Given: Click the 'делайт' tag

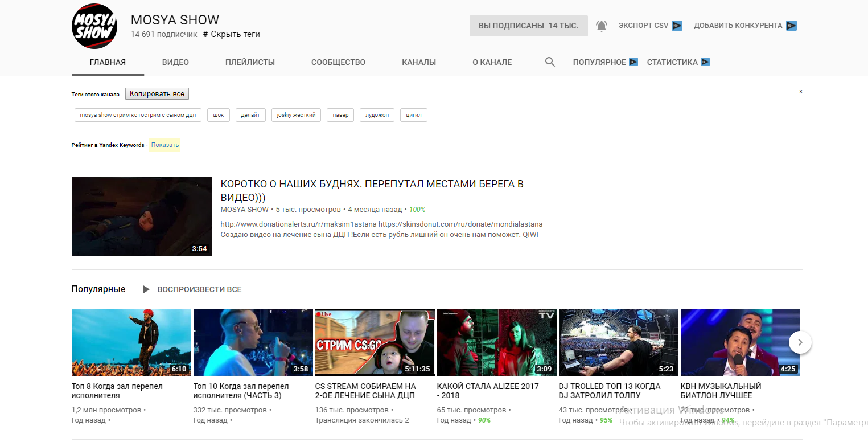Looking at the screenshot, I should 250,115.
